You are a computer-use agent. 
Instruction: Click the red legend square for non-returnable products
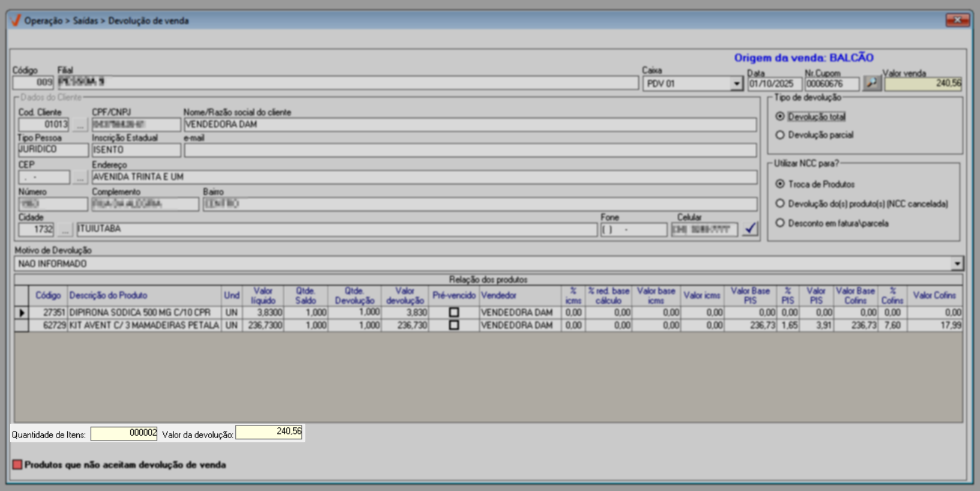[17, 465]
